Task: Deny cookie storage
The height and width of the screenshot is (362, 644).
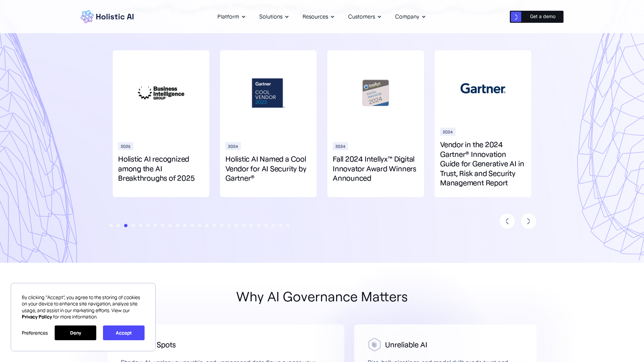Action: 75,333
